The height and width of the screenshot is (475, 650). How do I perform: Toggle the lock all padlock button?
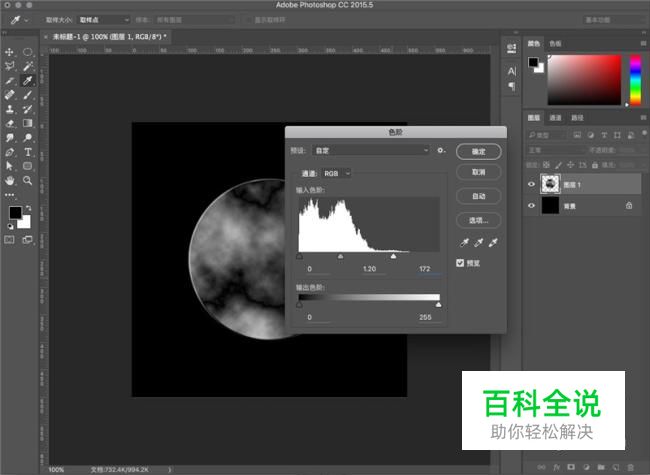pos(595,165)
